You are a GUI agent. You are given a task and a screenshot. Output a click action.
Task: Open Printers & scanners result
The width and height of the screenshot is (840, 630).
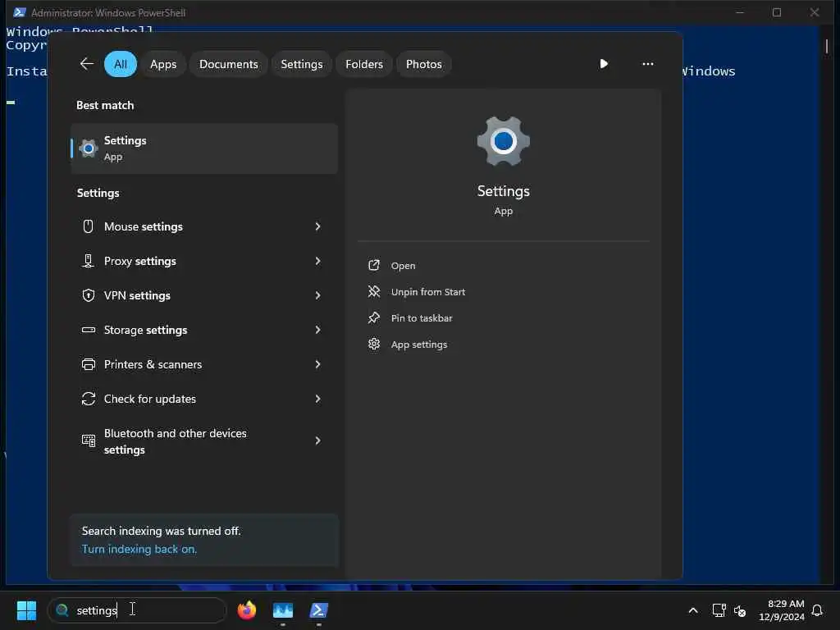pos(204,364)
